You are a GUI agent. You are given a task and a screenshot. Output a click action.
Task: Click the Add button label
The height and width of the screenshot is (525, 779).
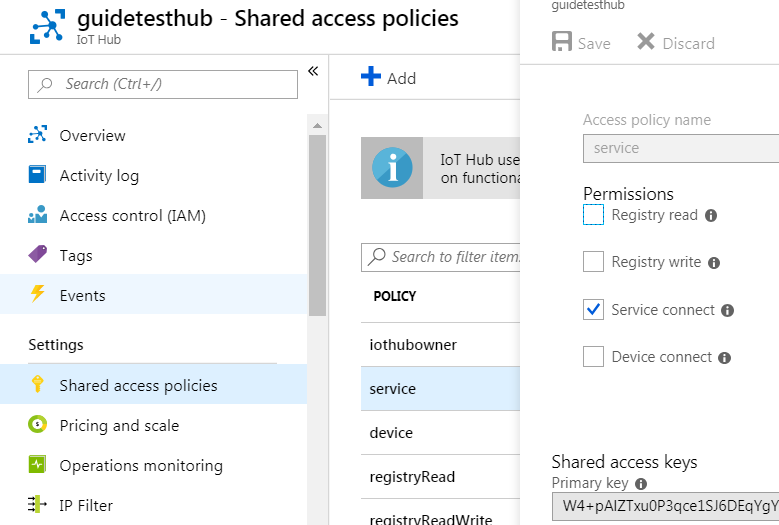click(x=401, y=78)
